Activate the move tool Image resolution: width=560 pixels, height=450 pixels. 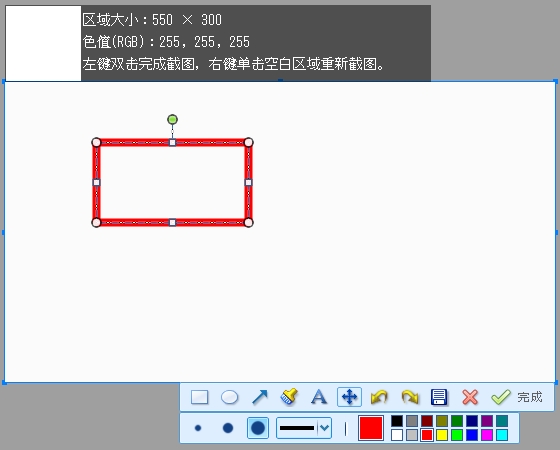(x=349, y=397)
